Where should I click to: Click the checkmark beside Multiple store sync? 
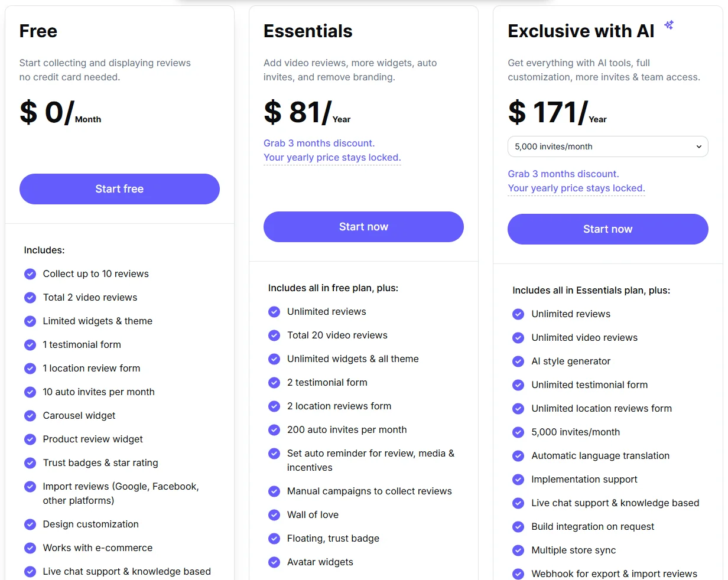click(518, 550)
